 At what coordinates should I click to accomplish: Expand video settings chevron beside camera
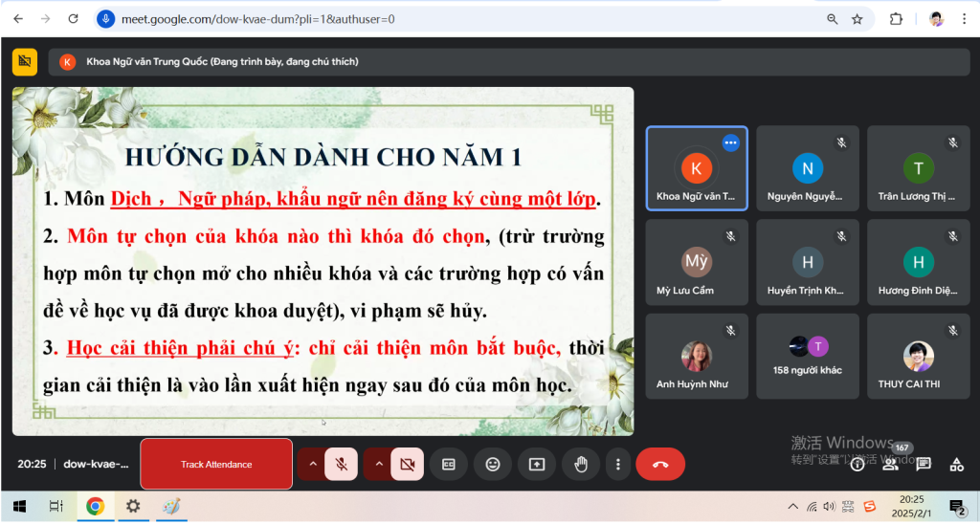379,464
